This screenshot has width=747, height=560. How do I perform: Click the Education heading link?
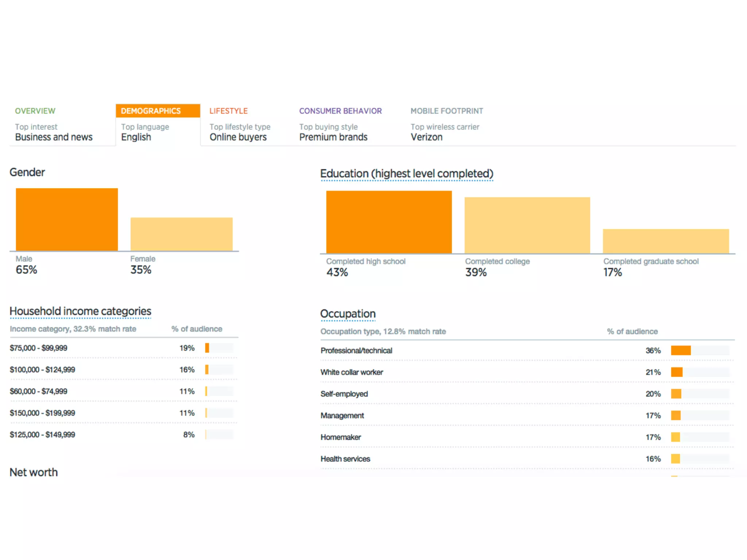(x=406, y=174)
